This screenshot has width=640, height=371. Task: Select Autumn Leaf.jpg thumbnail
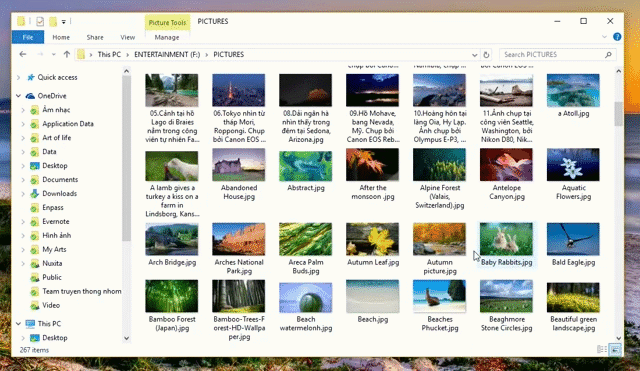click(x=372, y=239)
